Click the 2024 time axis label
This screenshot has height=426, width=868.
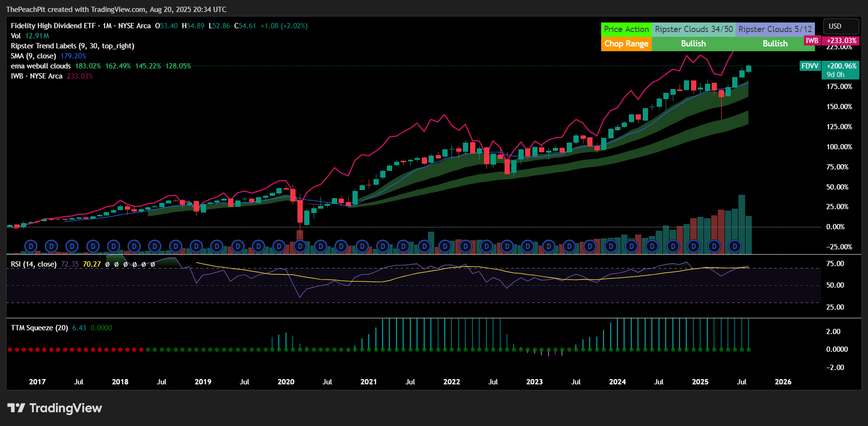tap(617, 382)
